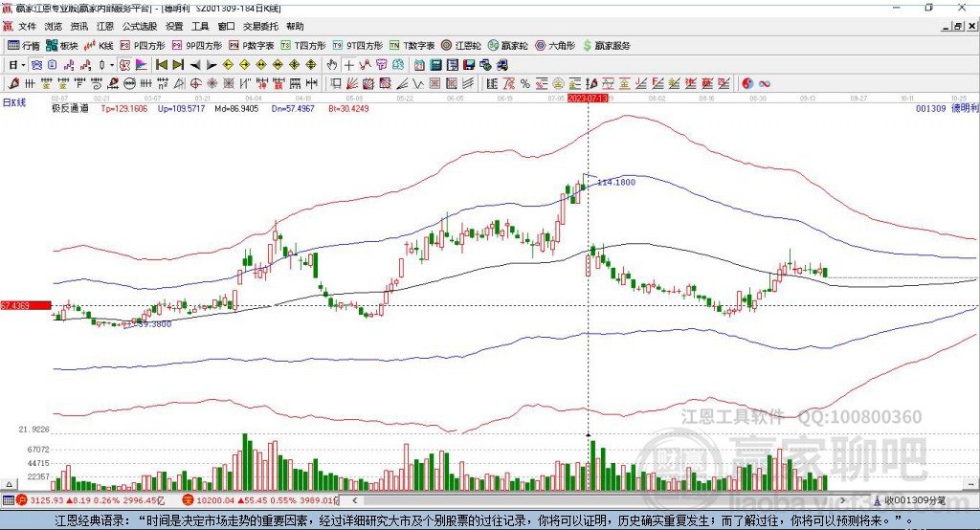
Task: Open the 9T四方形 tool
Action: point(358,46)
